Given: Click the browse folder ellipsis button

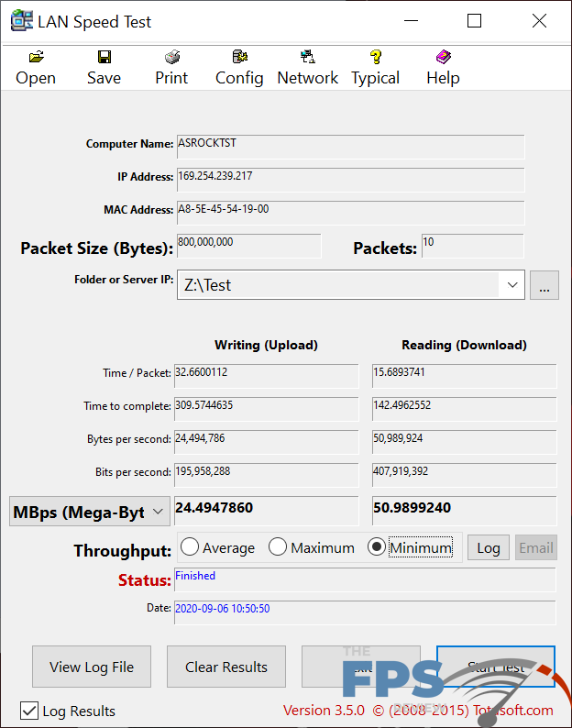Looking at the screenshot, I should (x=544, y=284).
